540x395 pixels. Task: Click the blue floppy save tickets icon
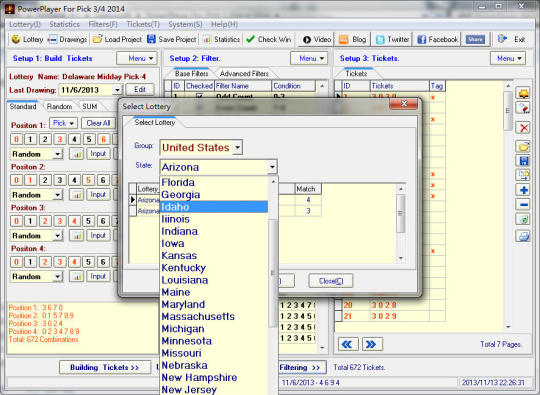pos(523,161)
